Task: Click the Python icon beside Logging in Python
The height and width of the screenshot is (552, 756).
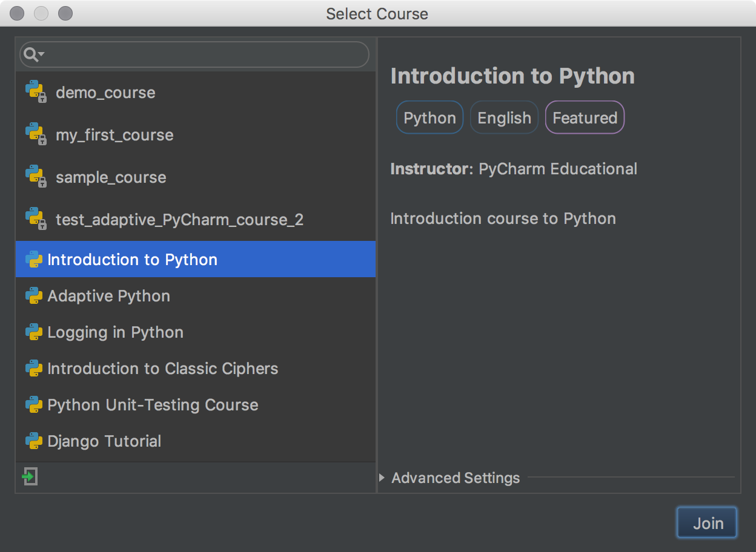Action: 34,332
